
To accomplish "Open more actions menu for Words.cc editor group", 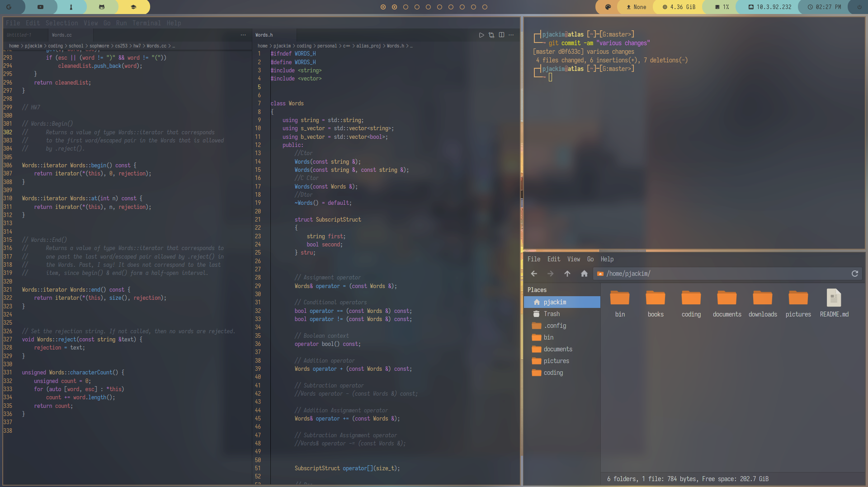I will pos(243,35).
